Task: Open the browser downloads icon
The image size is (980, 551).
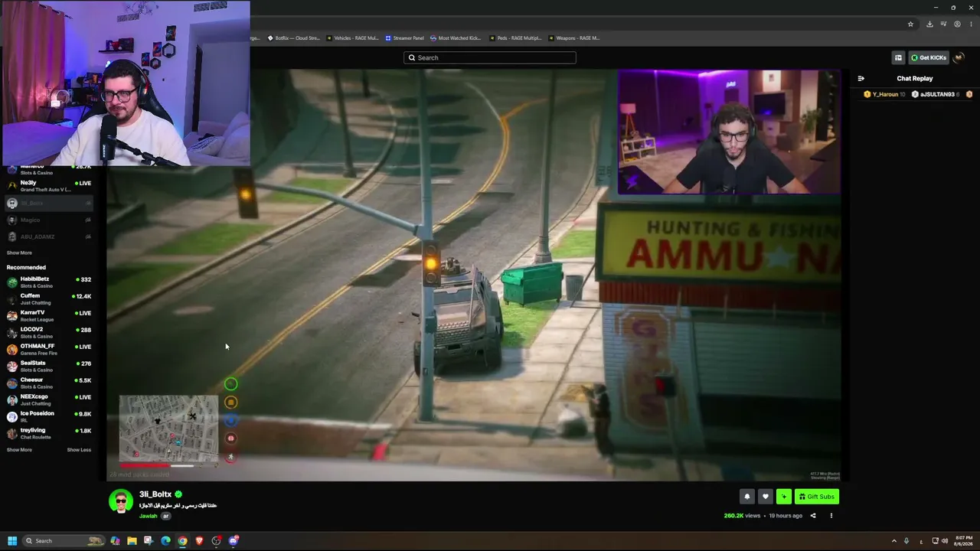Action: click(x=929, y=24)
